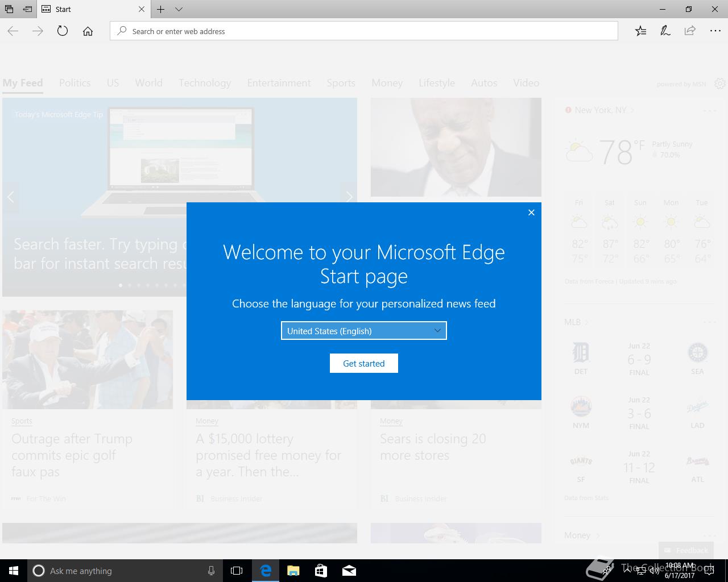Screen dimensions: 728x582
Task: Open the Lifestyle tab
Action: pyautogui.click(x=437, y=83)
